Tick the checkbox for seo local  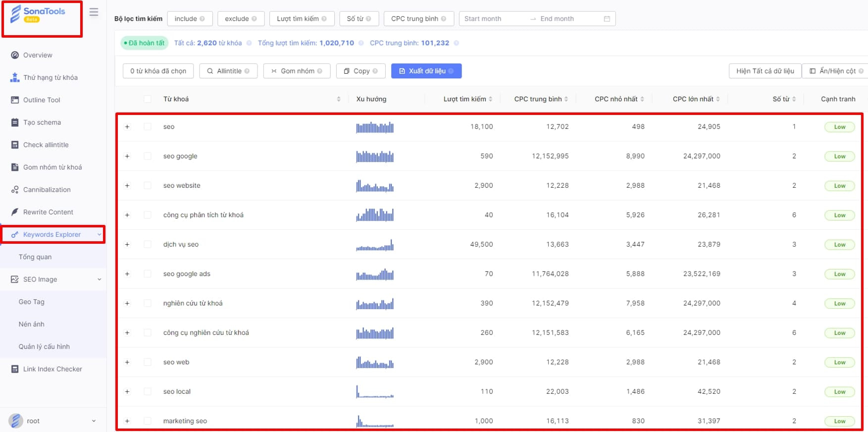(x=147, y=391)
